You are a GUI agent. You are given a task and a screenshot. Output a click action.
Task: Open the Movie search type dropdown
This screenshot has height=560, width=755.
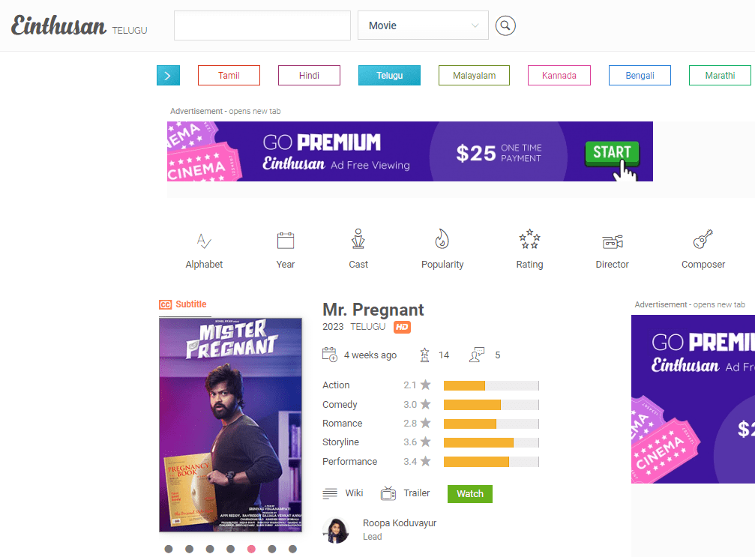coord(423,25)
